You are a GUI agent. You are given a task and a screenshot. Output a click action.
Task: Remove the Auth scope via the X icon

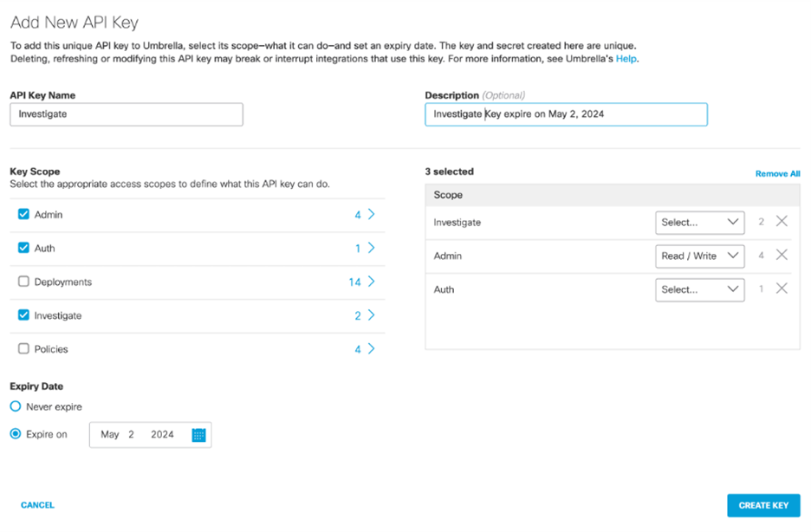782,289
